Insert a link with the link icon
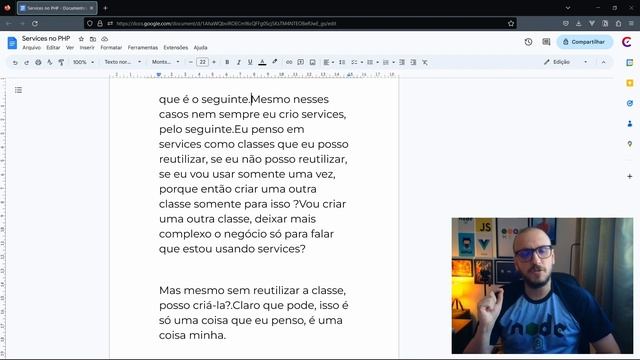 pyautogui.click(x=289, y=62)
